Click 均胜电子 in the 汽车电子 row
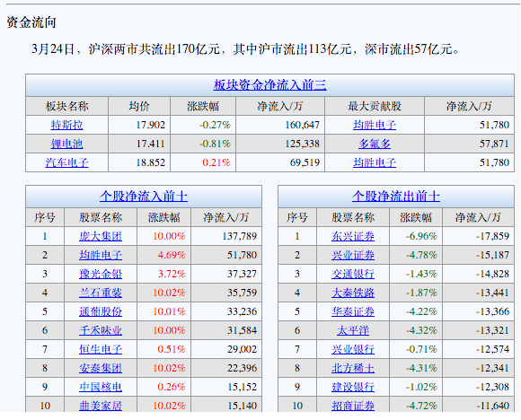This screenshot has width=521, height=420. (375, 162)
